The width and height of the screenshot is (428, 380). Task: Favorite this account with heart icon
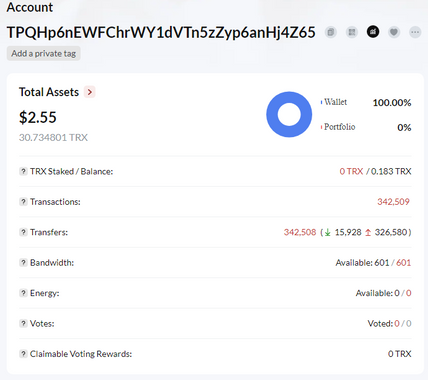tap(394, 32)
